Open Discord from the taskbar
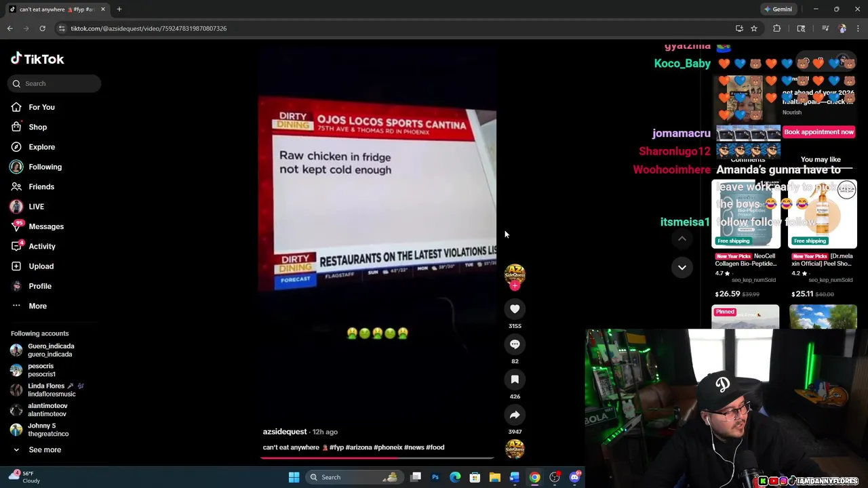The image size is (868, 488). coord(575,477)
